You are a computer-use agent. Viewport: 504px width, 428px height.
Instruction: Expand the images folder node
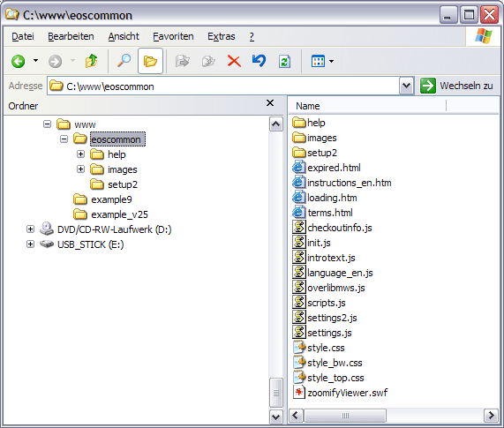[80, 169]
